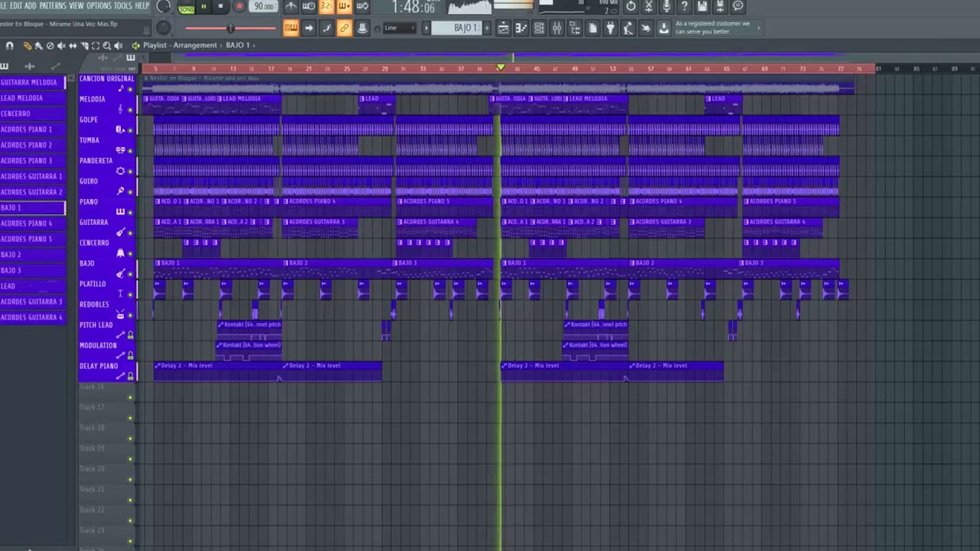Select the playlist magnet snap icon

point(9,46)
